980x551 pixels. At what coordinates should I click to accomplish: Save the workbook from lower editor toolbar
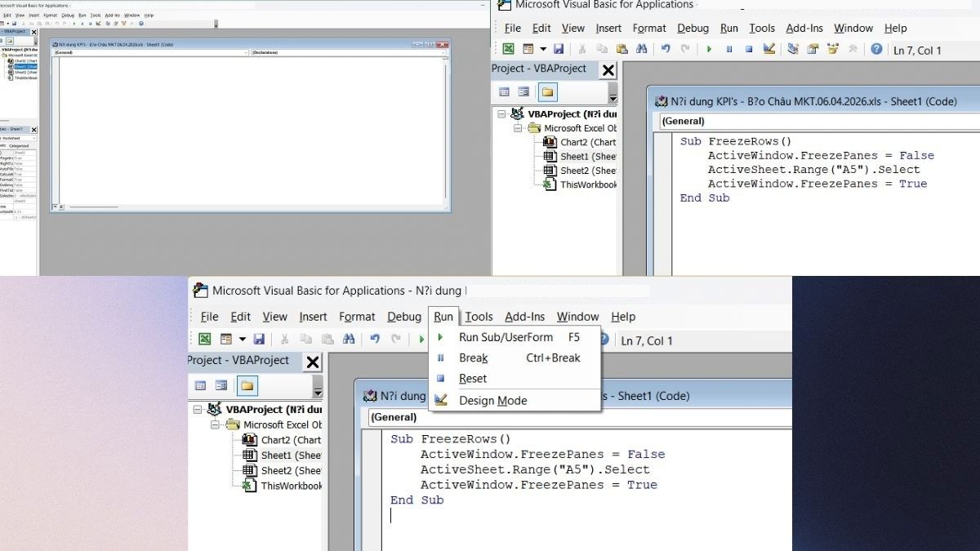[259, 339]
